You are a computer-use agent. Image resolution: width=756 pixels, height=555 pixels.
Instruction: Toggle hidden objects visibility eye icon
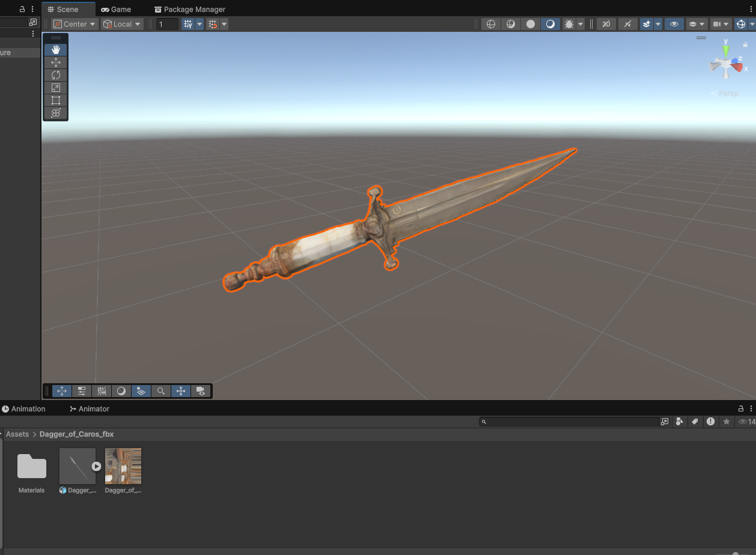[674, 24]
